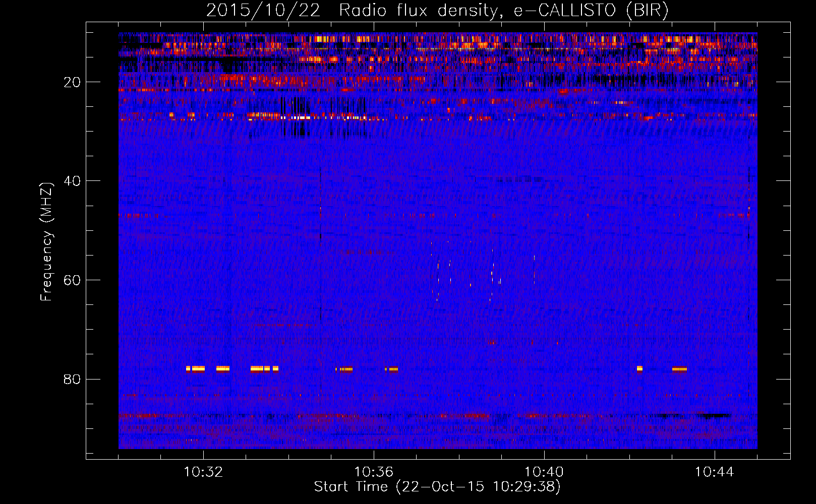Click the 20 MHz frequency tick label
816x504 pixels.
(x=73, y=82)
